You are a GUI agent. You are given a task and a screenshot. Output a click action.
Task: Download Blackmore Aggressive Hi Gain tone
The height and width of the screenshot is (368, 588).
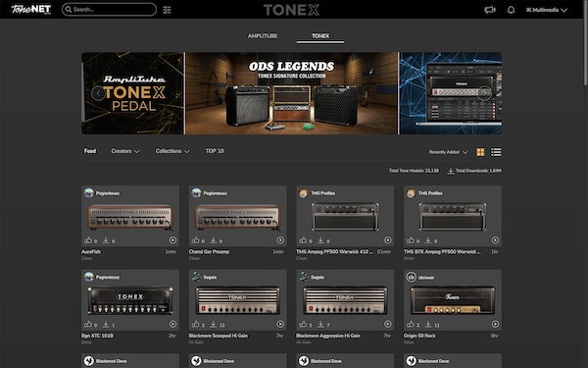pyautogui.click(x=321, y=324)
